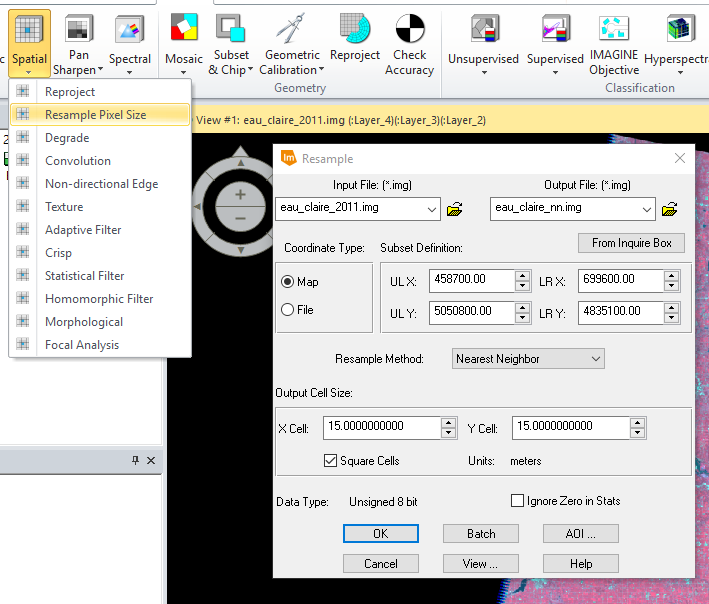Viewport: 709px width, 604px height.
Task: Select Non-directional Edge menu item
Action: tap(100, 184)
